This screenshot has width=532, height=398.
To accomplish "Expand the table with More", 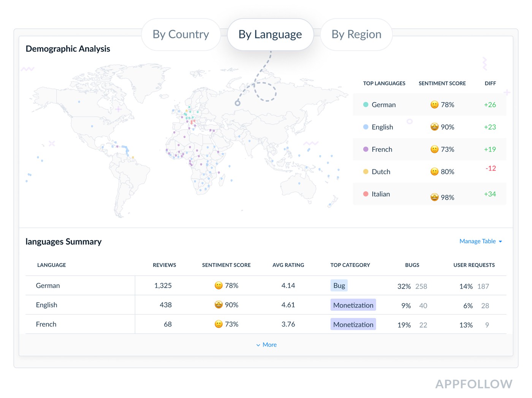I will (x=266, y=345).
